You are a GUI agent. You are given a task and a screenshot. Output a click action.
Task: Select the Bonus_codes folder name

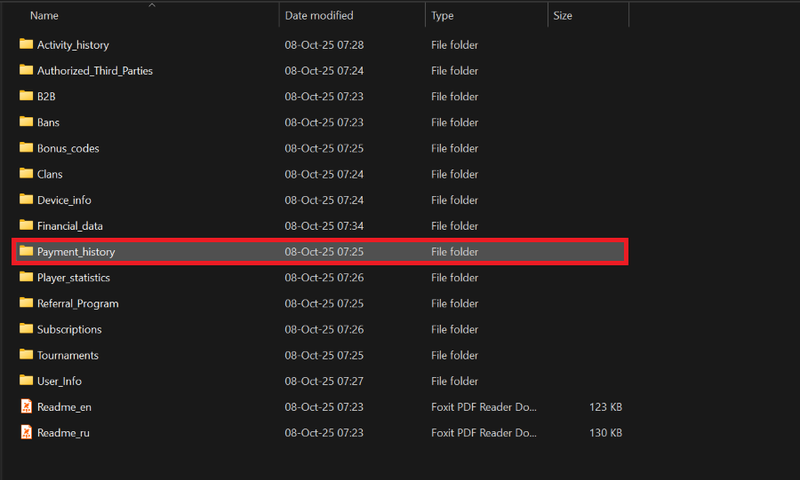coord(68,149)
